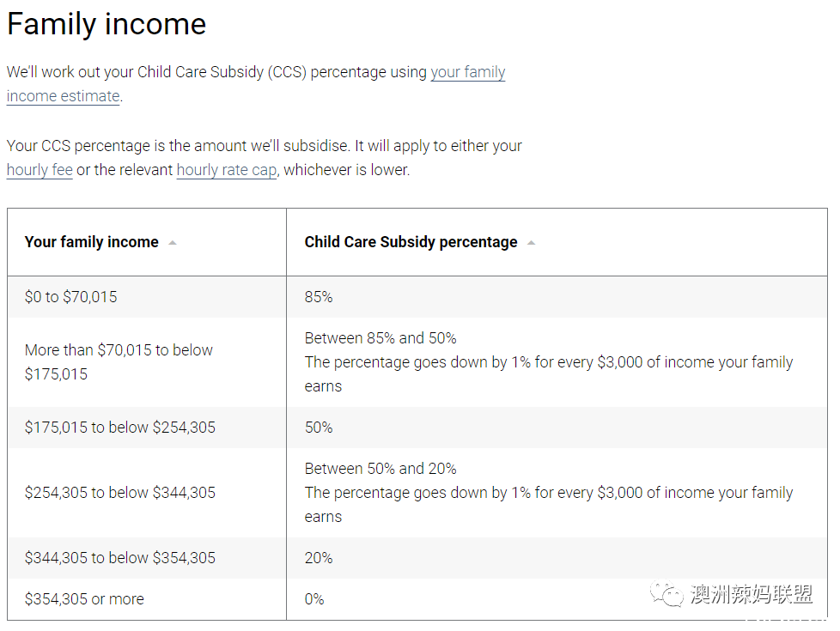
Task: Click the 50% subsidy percentage cell
Action: [557, 428]
